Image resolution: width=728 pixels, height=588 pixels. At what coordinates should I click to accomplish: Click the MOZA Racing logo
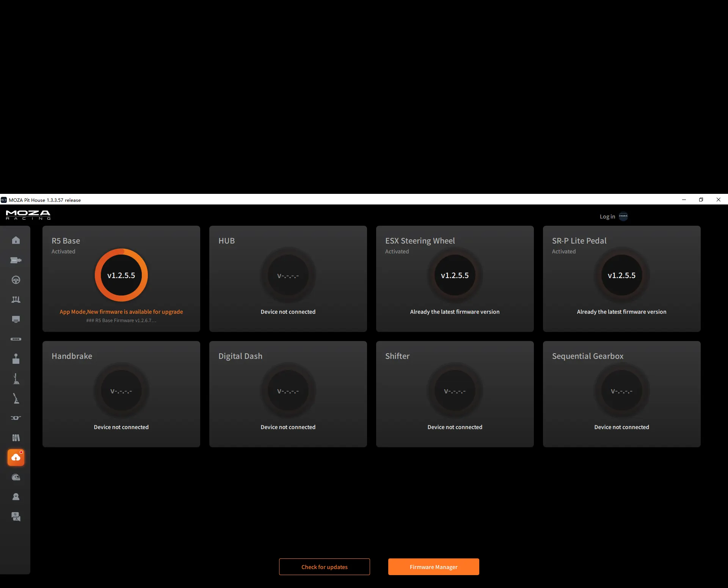click(x=28, y=215)
